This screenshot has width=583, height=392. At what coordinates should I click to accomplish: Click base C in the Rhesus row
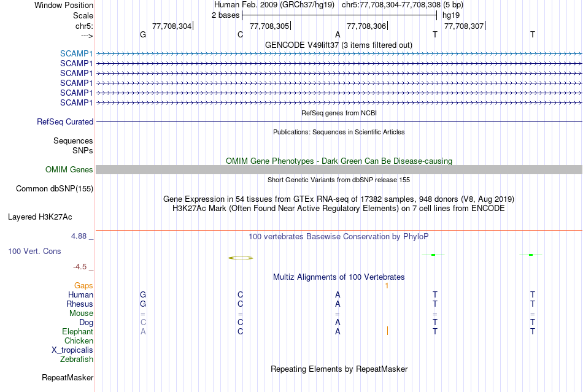(240, 304)
